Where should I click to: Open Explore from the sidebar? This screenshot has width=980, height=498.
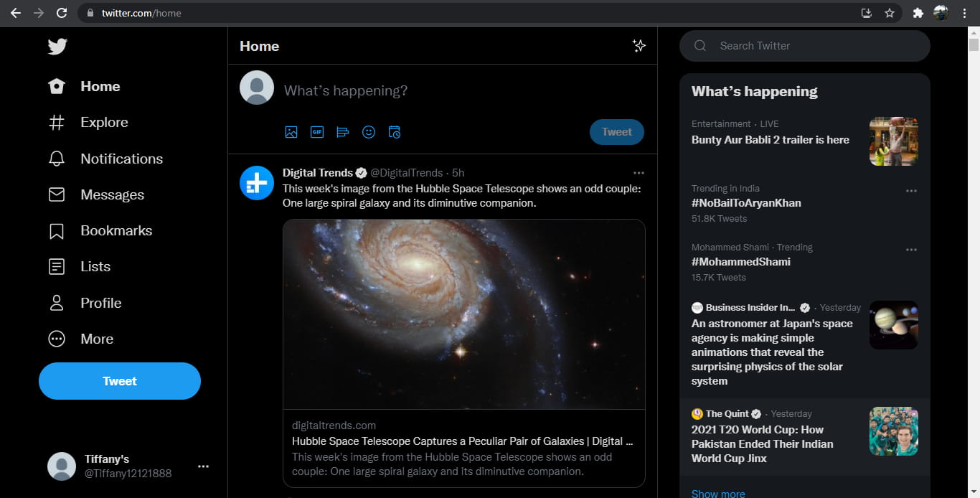[88, 122]
